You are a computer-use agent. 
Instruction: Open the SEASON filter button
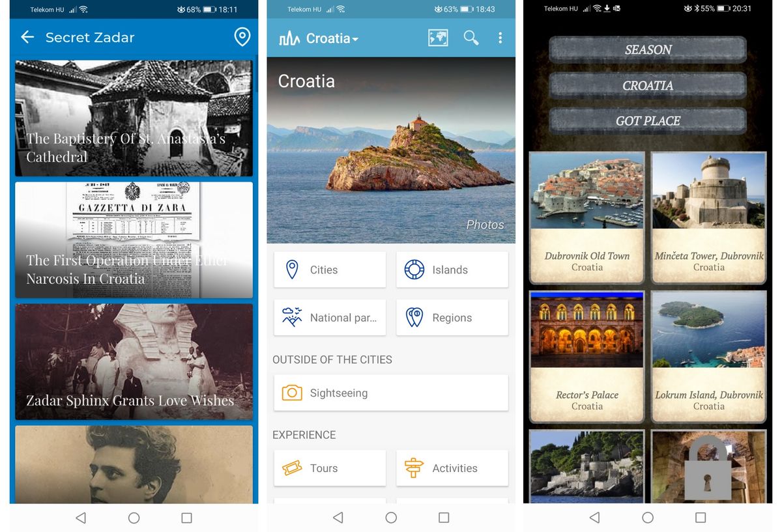pos(648,49)
